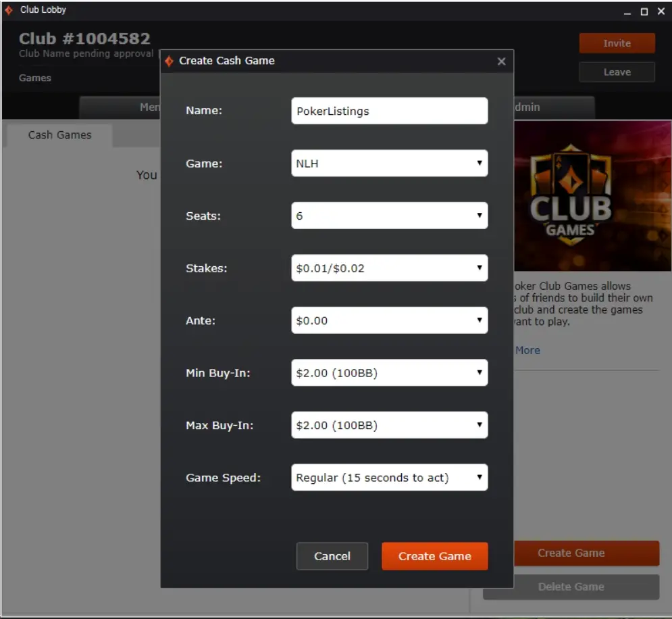Expand the Max Buy-In dropdown
Image resolution: width=672 pixels, height=619 pixels.
click(389, 425)
